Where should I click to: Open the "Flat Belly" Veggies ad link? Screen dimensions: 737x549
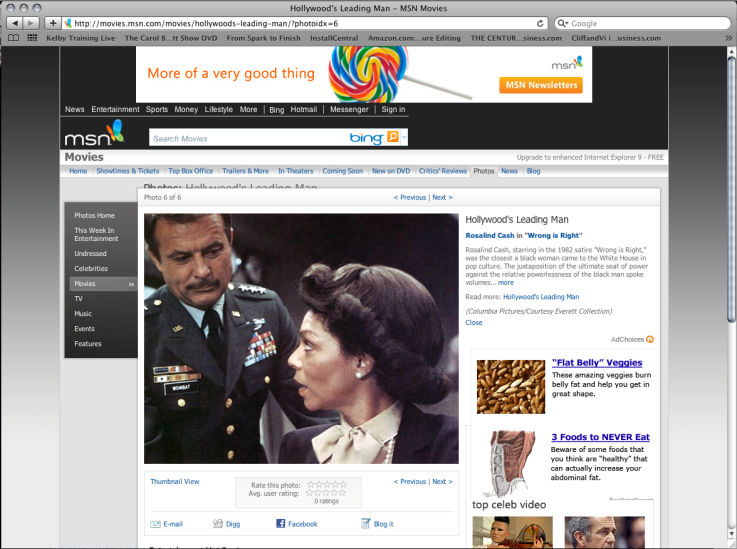[597, 362]
